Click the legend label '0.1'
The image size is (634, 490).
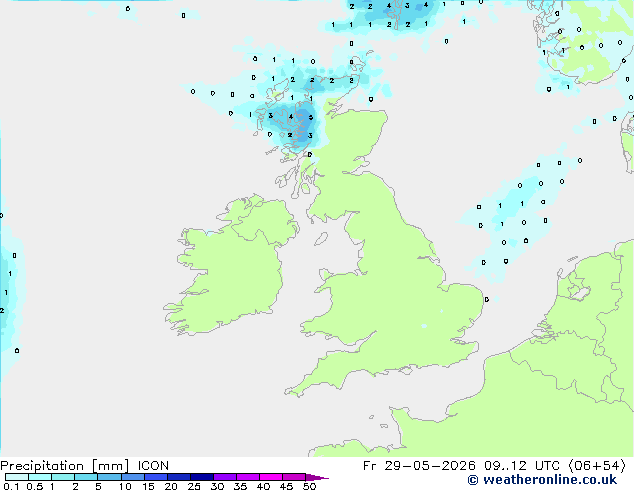pos(11,486)
